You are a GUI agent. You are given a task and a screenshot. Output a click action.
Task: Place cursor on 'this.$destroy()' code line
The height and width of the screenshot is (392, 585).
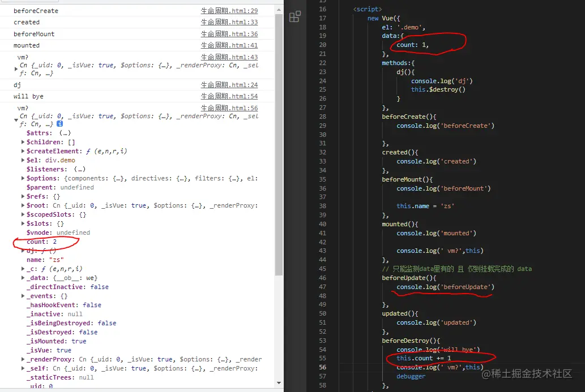[x=438, y=89]
